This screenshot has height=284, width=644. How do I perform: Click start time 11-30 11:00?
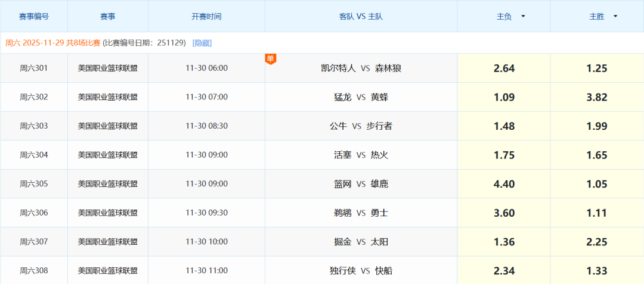coord(206,271)
